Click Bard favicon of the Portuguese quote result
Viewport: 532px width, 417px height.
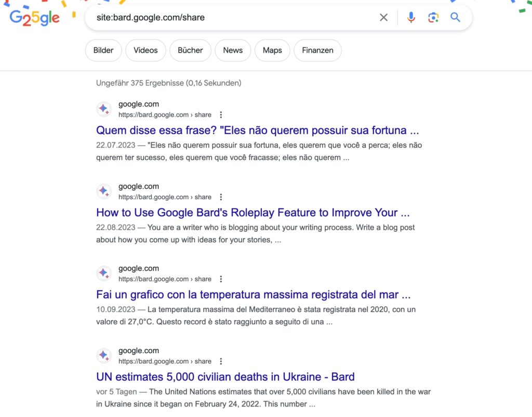(104, 109)
